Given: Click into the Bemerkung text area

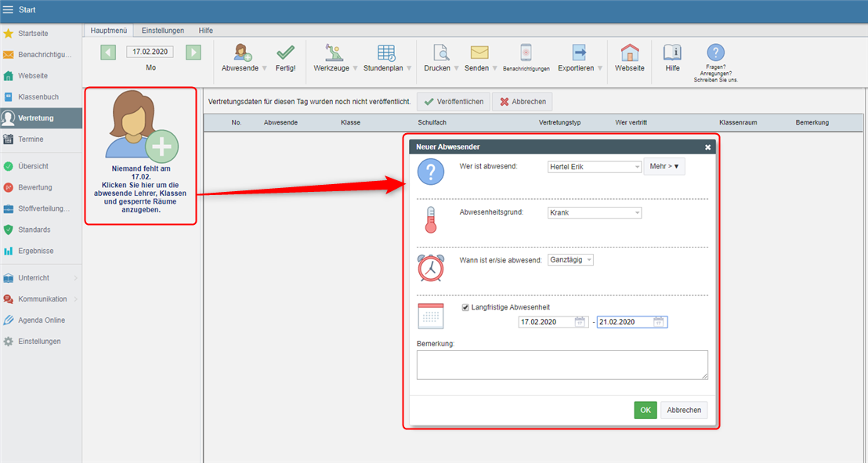Looking at the screenshot, I should [x=562, y=365].
